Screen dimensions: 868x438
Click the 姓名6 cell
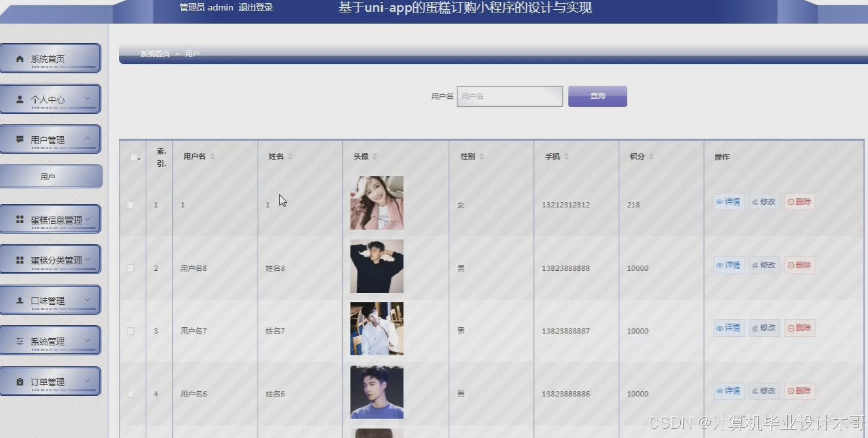tap(275, 394)
